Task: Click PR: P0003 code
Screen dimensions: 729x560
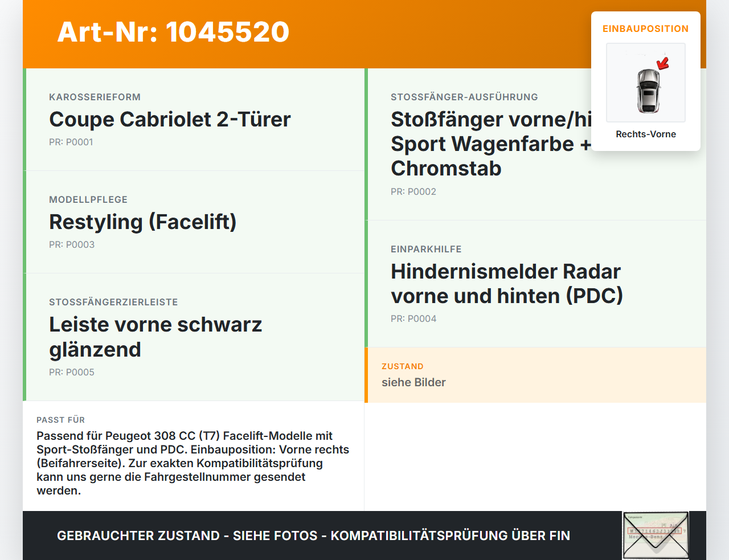Action: (72, 244)
